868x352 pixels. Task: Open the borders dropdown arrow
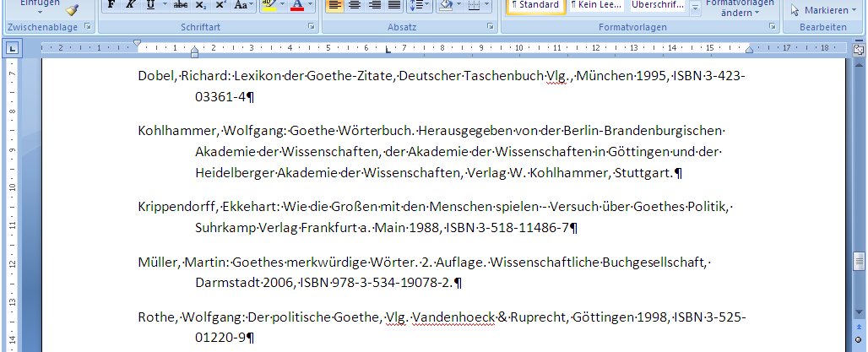(x=486, y=5)
